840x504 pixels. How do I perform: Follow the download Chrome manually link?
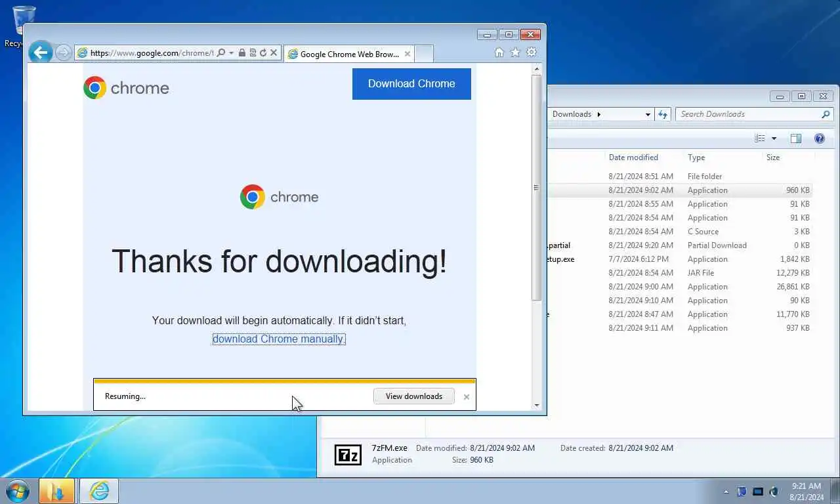pyautogui.click(x=278, y=339)
